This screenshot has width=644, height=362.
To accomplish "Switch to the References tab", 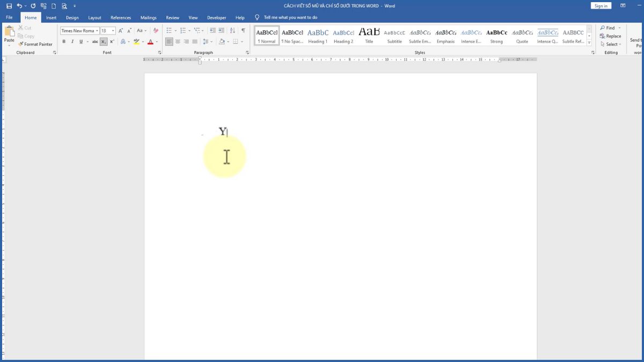I will tap(121, 18).
